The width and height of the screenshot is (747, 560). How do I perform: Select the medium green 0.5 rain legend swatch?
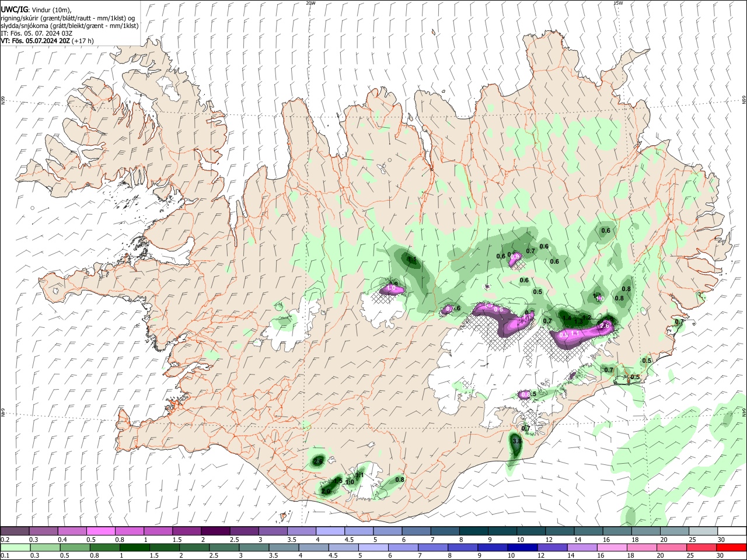[74, 547]
